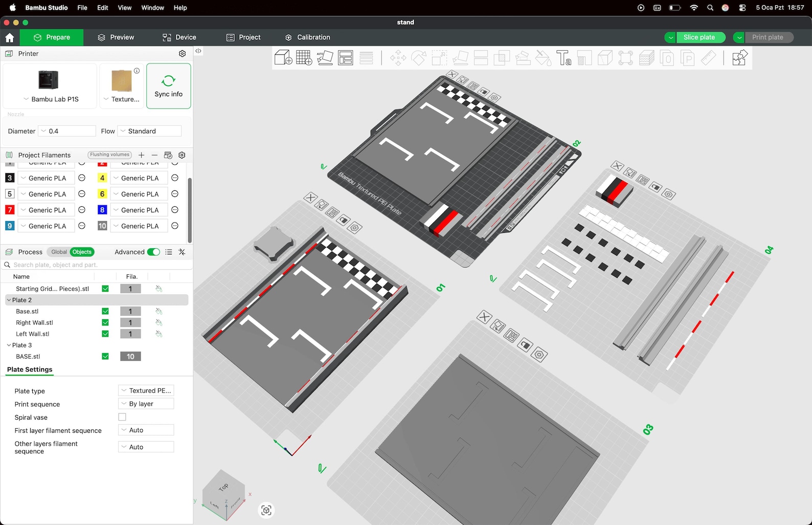
Task: Collapse the Plate 2 tree node
Action: tap(9, 300)
